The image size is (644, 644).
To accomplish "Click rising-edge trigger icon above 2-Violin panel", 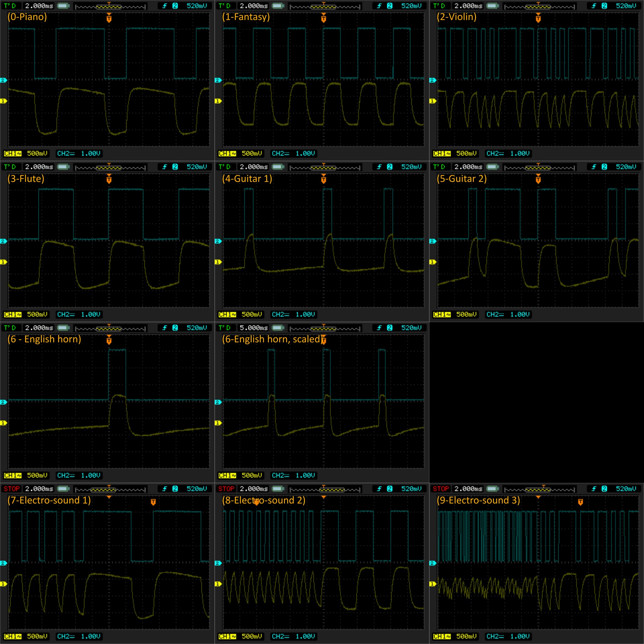I will coord(594,6).
